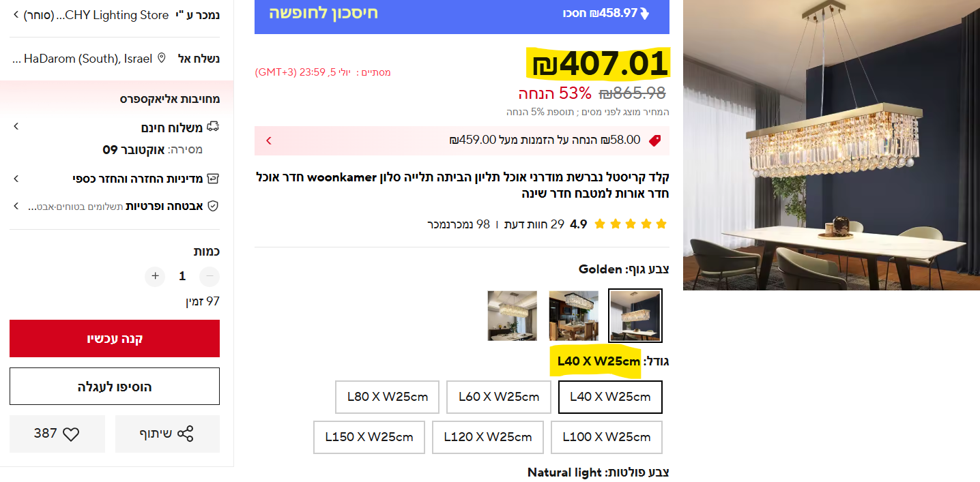
Task: Add the item to cart
Action: tap(115, 387)
